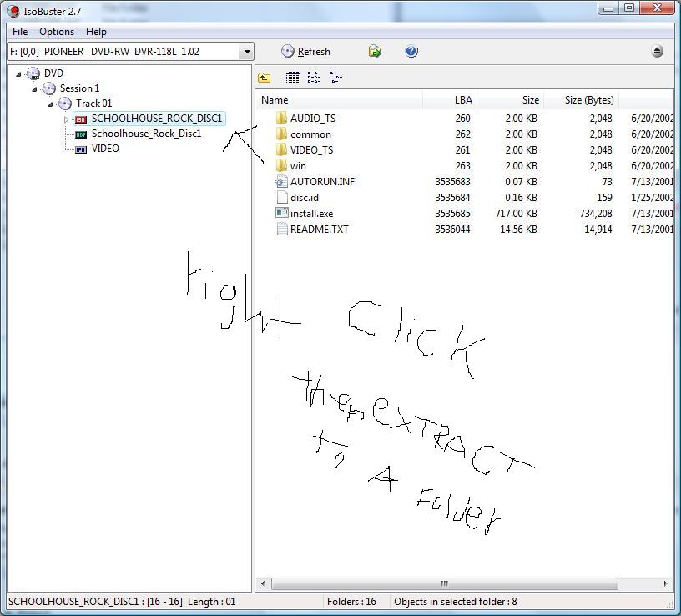The width and height of the screenshot is (681, 616).
Task: Expand the SCHOOLHOUSE_ROCK_DISC1 ISO node
Action: [x=66, y=119]
